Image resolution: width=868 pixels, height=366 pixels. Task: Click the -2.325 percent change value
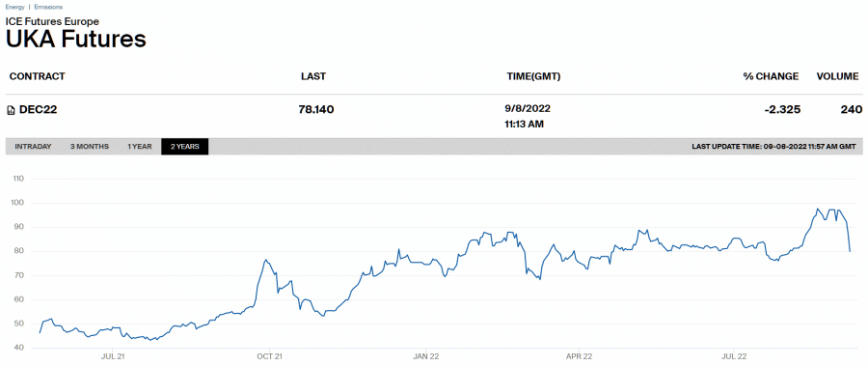click(783, 110)
